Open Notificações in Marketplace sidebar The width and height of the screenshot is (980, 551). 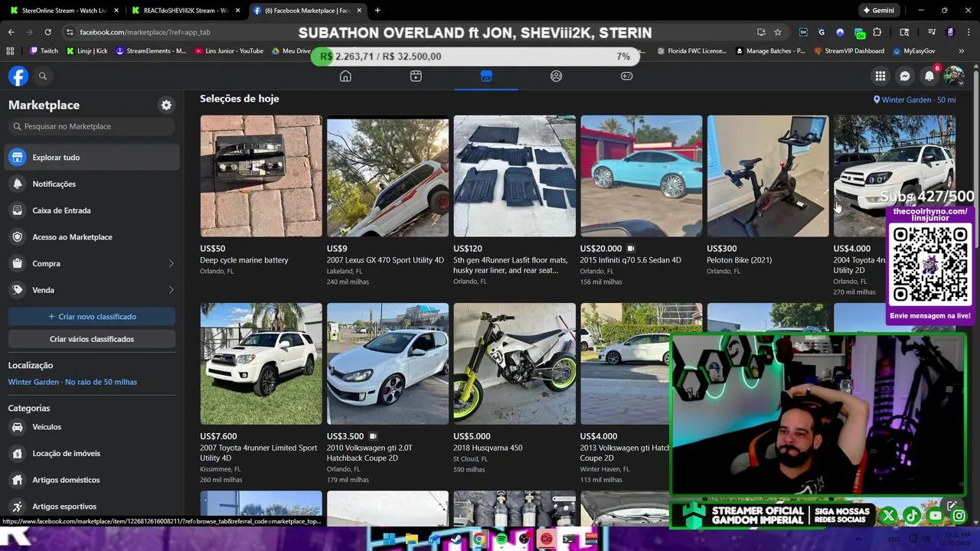[92, 184]
